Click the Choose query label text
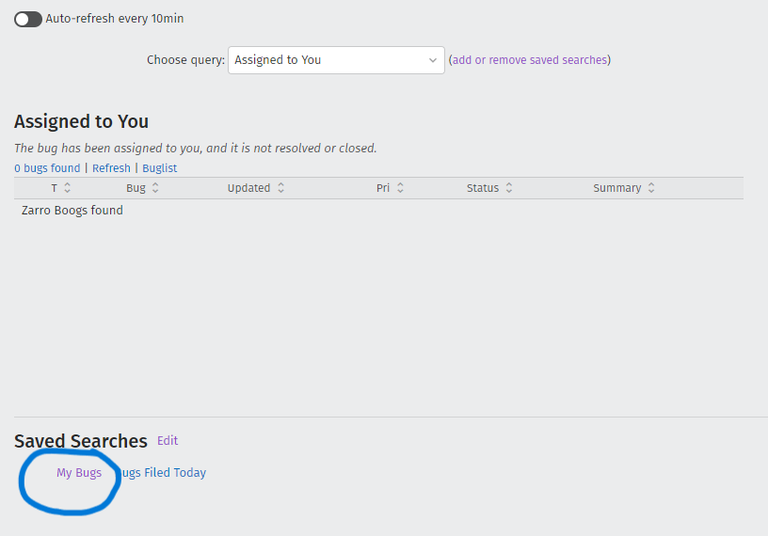Screen dimensions: 768x536 point(185,60)
